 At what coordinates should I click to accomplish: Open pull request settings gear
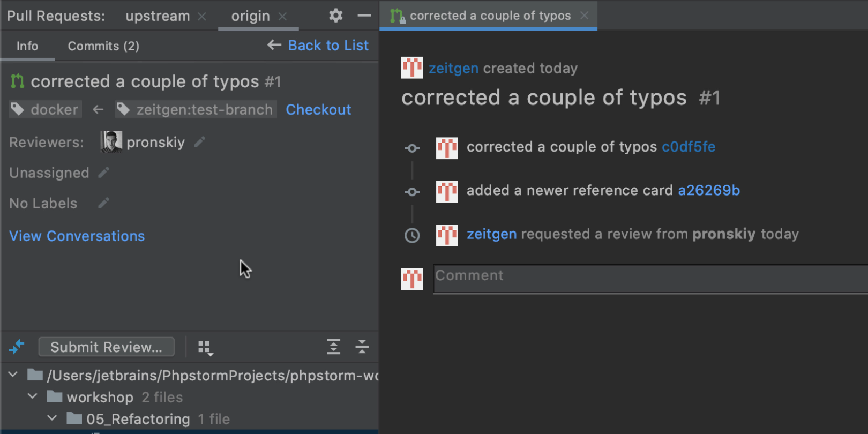click(x=335, y=16)
